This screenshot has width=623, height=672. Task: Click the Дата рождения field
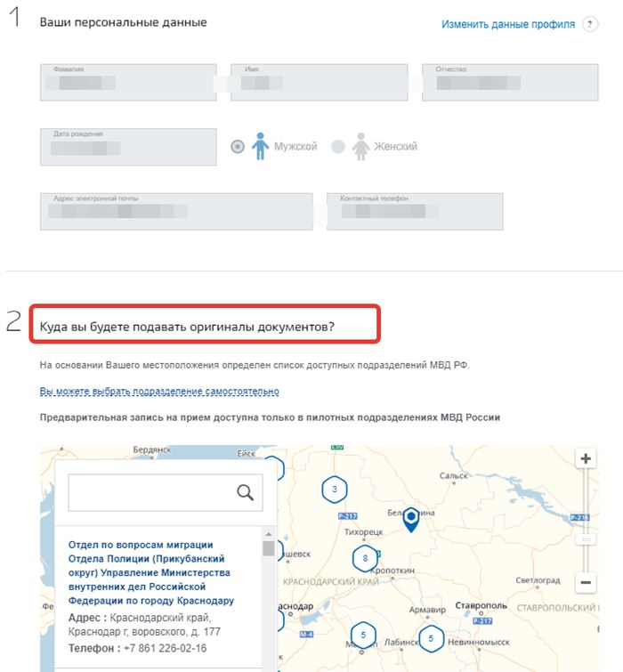click(128, 147)
